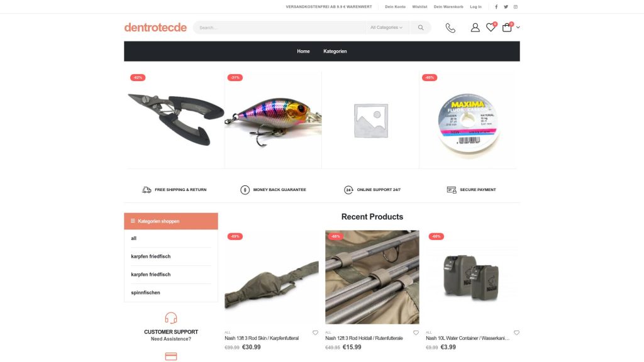Add Nash 13ft Rod Skin to wishlist
The image size is (644, 362).
coord(315,332)
